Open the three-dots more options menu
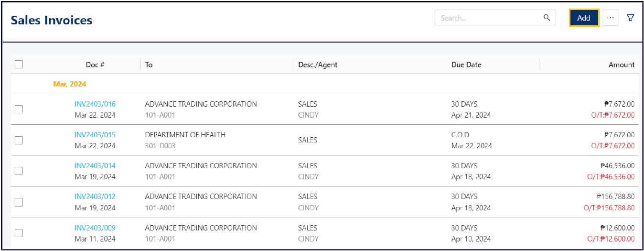 610,18
